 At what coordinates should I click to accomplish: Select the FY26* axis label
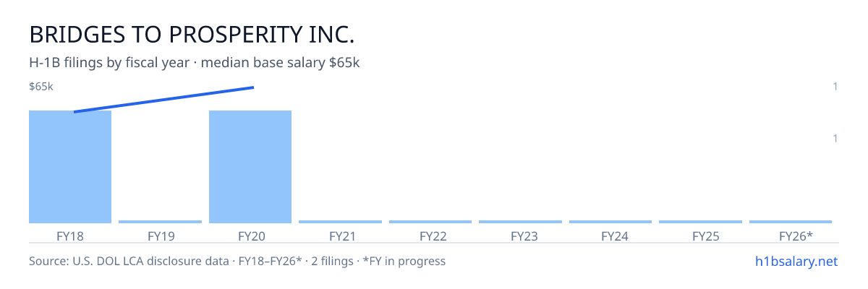pyautogui.click(x=796, y=236)
